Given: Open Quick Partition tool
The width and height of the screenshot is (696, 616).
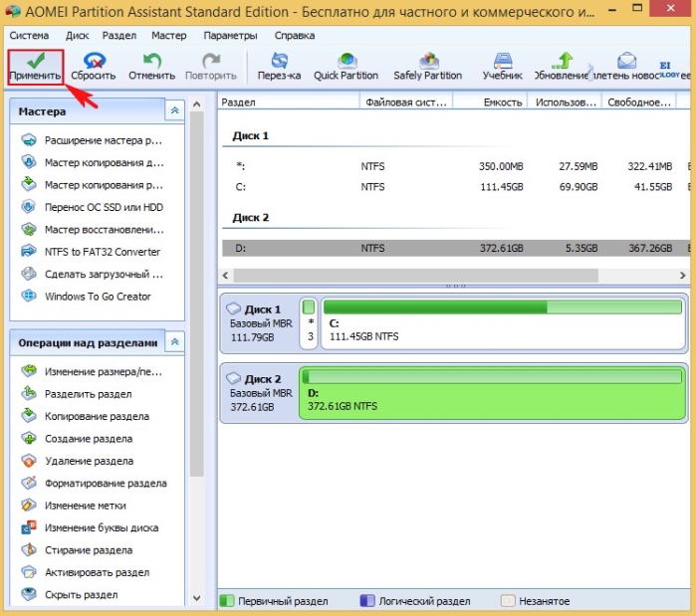Looking at the screenshot, I should (347, 67).
